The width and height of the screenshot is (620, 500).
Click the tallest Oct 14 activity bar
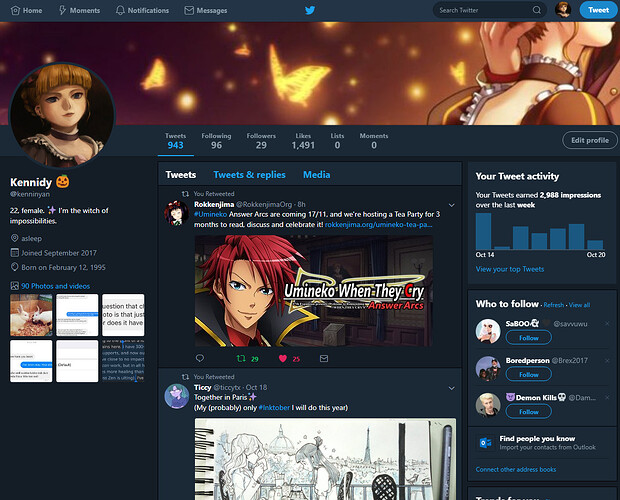point(483,231)
